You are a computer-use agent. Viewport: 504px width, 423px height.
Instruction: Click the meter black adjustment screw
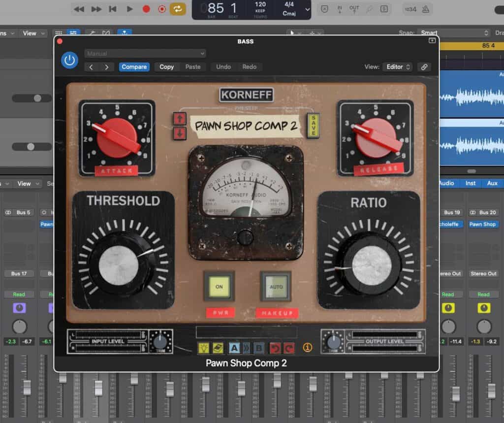click(x=245, y=238)
